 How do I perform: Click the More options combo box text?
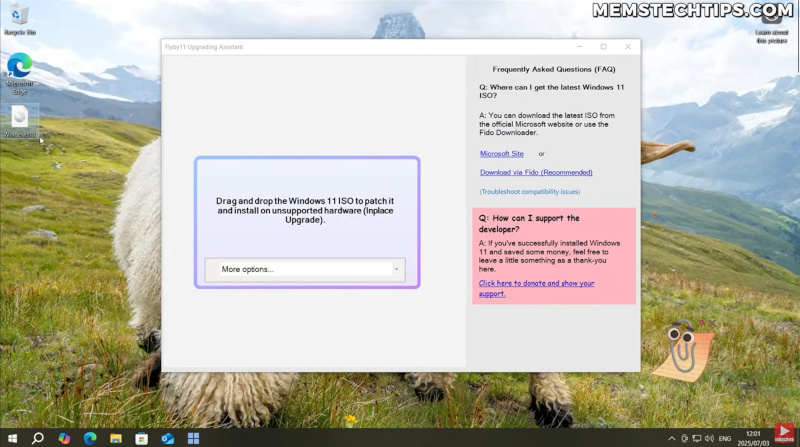point(247,269)
